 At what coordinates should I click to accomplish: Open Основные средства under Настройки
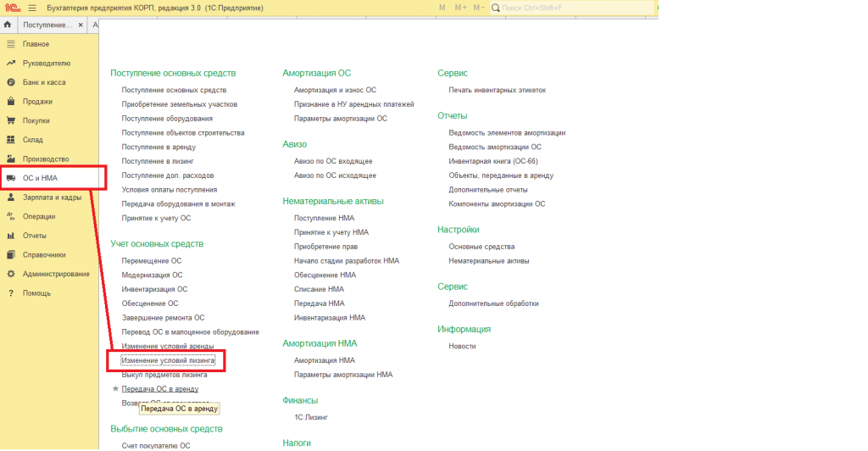(481, 246)
